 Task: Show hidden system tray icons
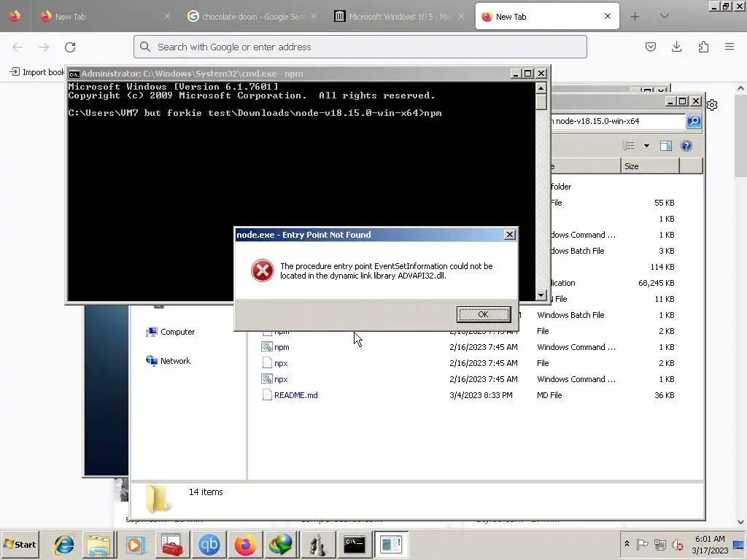627,544
